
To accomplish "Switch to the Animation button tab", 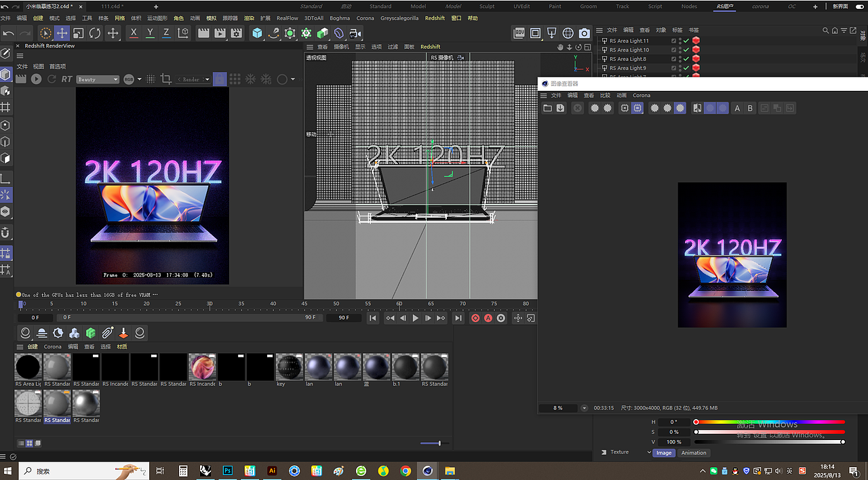I will [x=694, y=453].
